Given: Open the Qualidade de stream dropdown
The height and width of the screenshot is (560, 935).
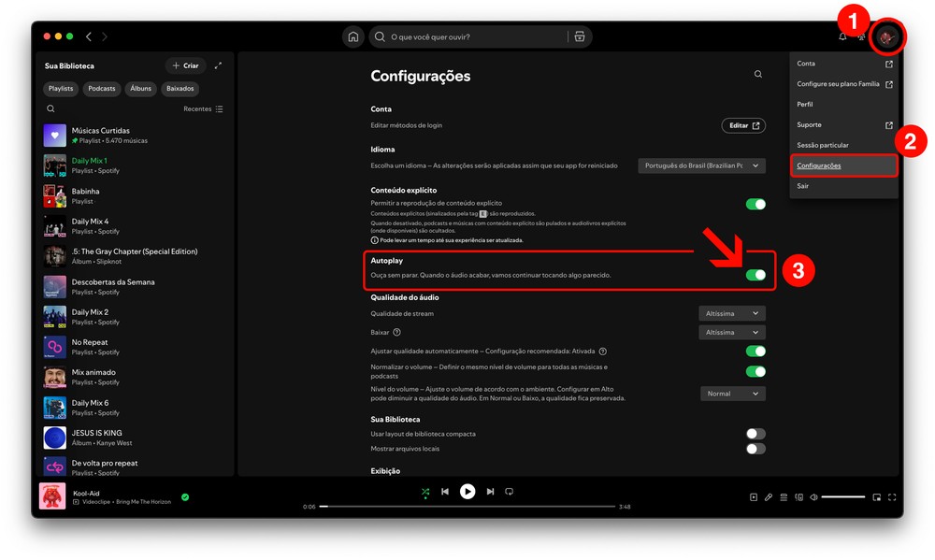Looking at the screenshot, I should (x=732, y=313).
